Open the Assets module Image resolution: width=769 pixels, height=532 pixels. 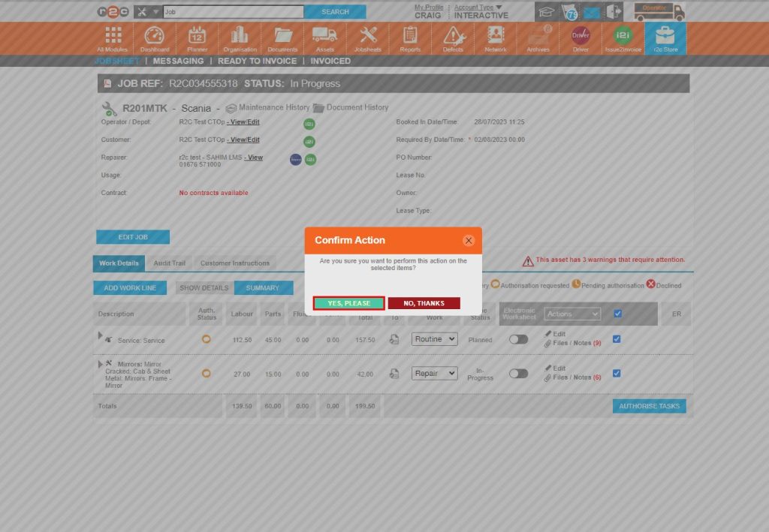click(x=324, y=38)
